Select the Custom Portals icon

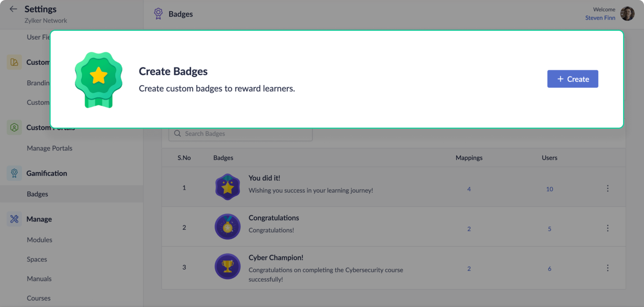click(14, 127)
